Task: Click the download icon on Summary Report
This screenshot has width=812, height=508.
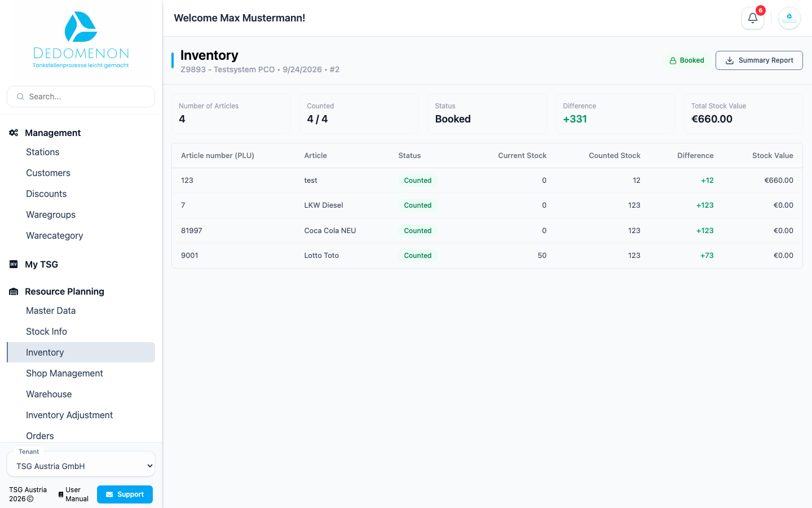Action: pos(730,60)
